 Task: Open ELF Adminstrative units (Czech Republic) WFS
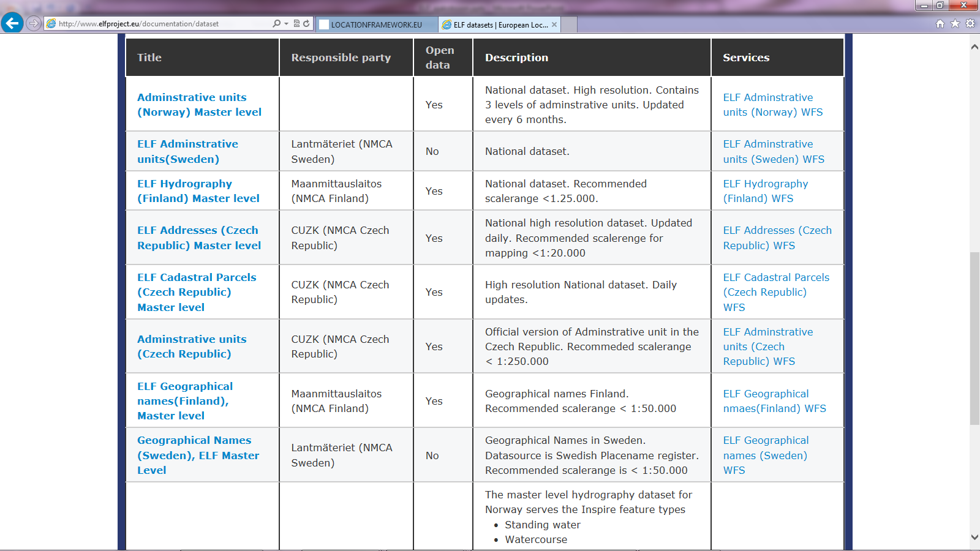coord(768,347)
